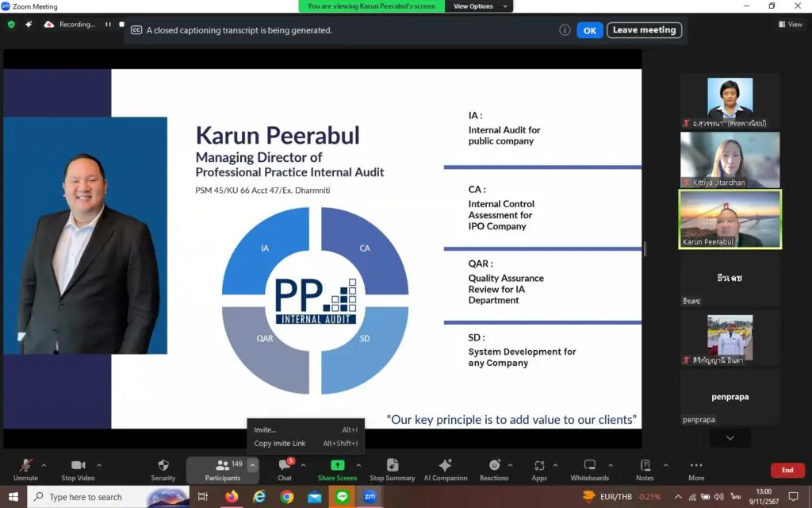Pause the cloud recording
The image size is (812, 508).
[x=108, y=25]
